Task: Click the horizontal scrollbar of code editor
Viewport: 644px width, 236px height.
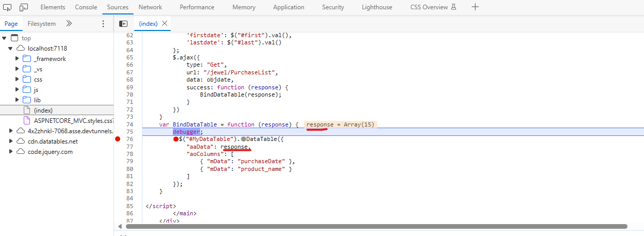Action: pyautogui.click(x=376, y=226)
